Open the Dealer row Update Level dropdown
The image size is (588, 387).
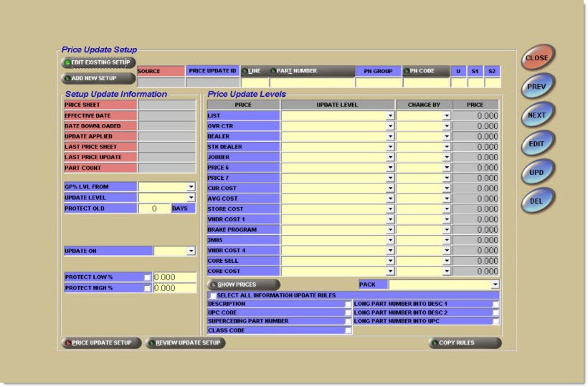click(x=390, y=136)
